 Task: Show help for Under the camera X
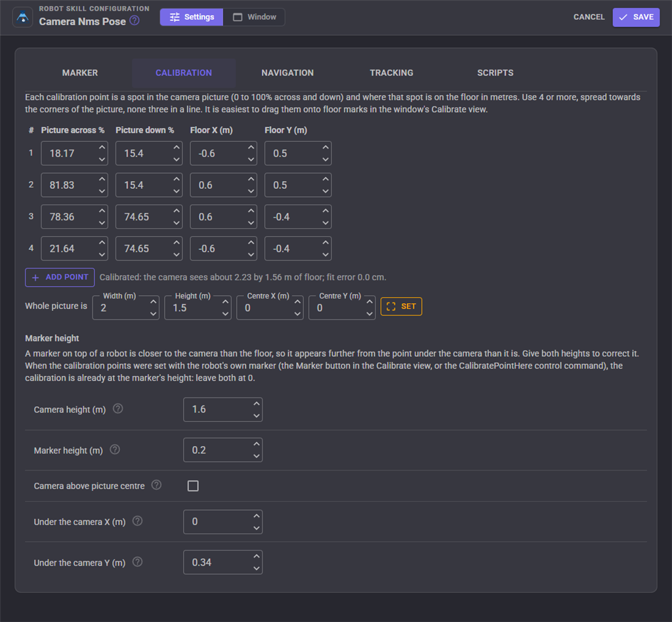click(x=137, y=521)
